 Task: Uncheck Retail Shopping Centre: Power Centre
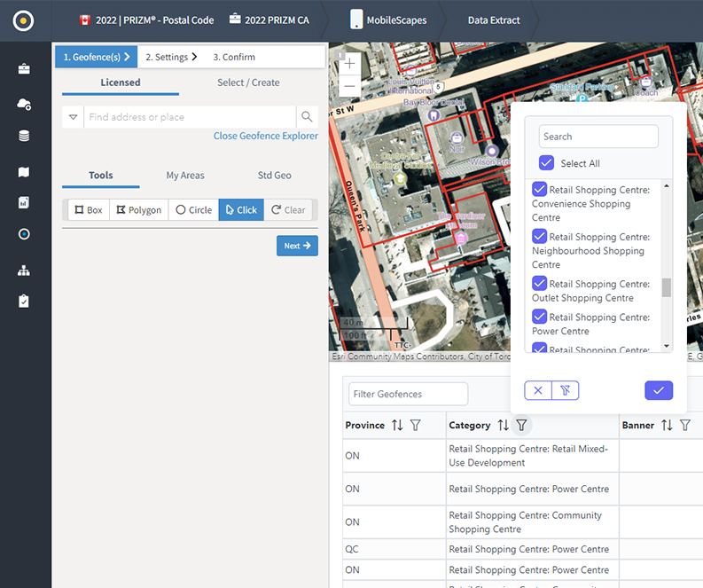539,317
